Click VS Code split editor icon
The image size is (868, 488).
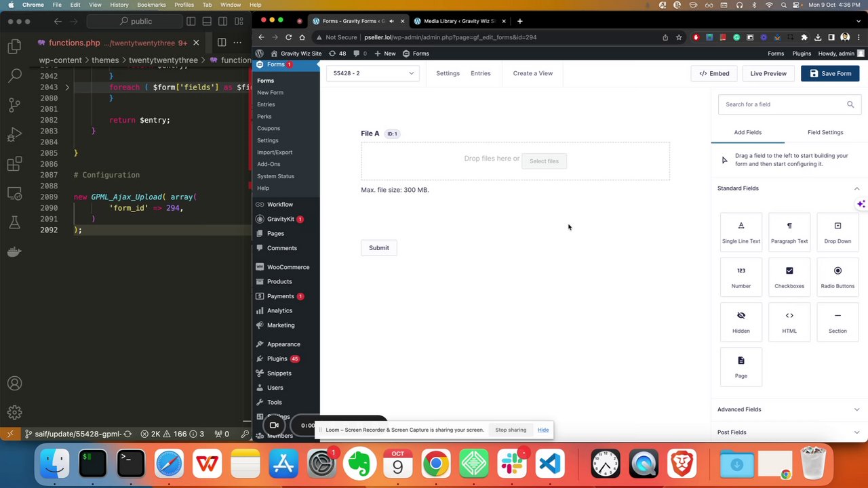coord(222,43)
